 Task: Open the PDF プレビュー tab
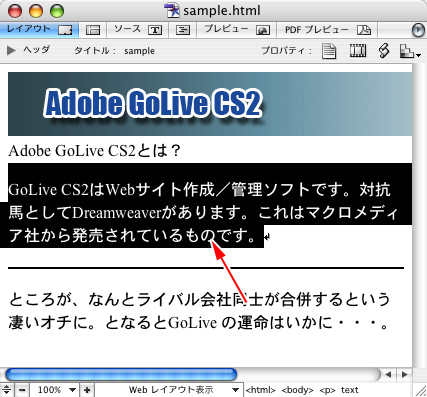(x=327, y=30)
